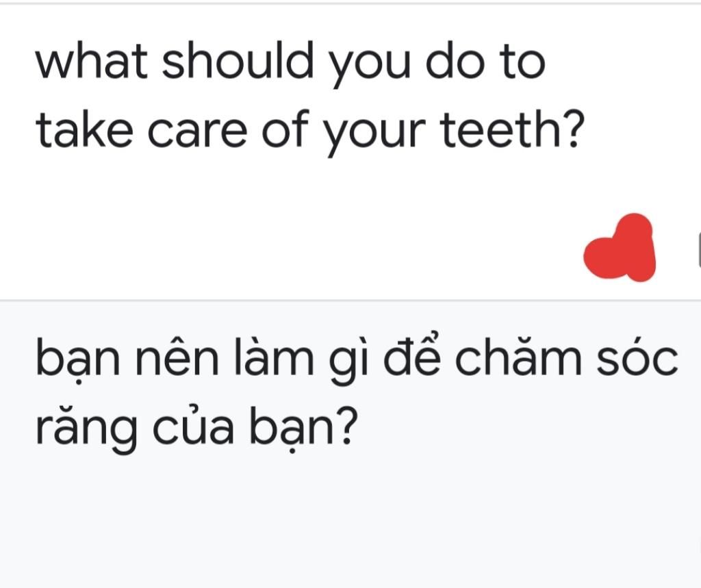Place cursor on the word "should"

pos(238,60)
